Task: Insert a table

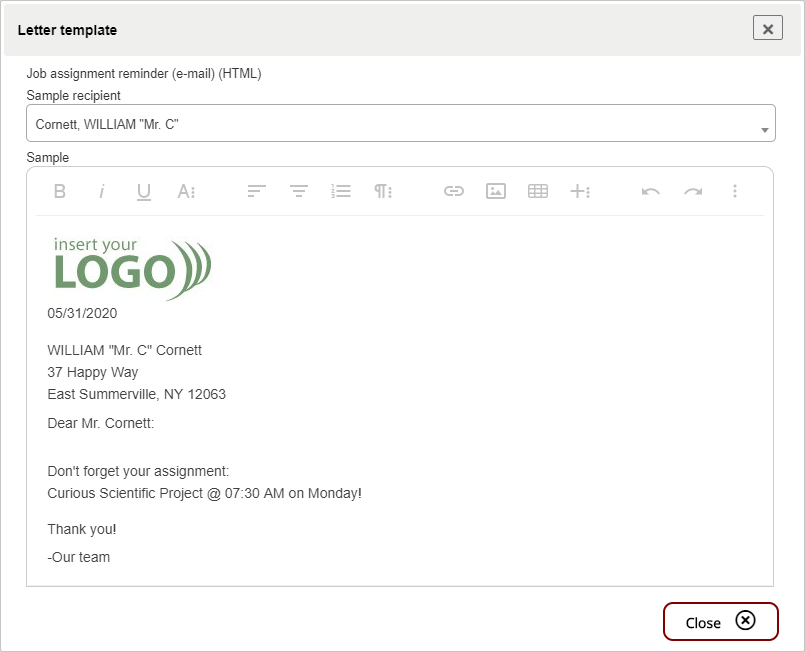Action: [x=538, y=191]
